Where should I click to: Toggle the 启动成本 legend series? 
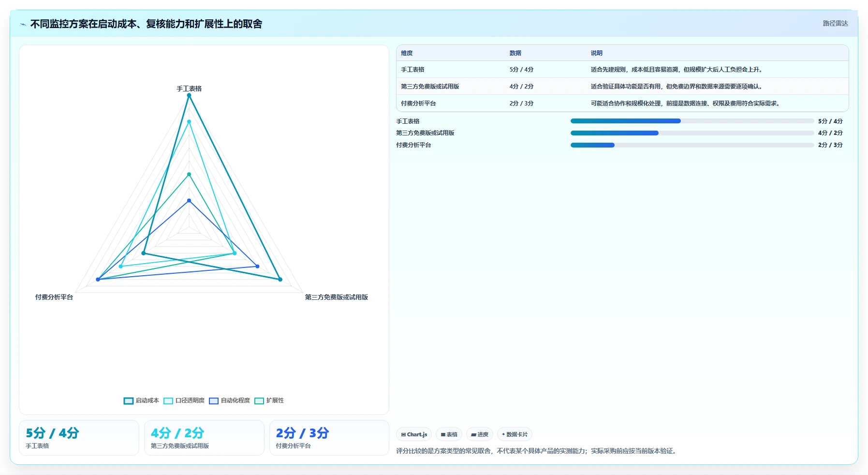tap(141, 401)
